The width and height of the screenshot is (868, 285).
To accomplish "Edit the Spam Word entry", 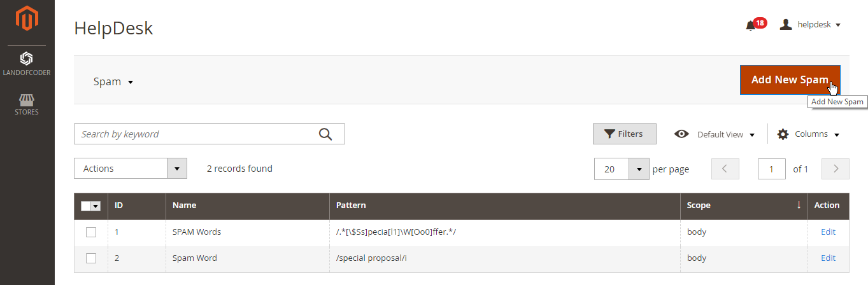I will tap(828, 258).
